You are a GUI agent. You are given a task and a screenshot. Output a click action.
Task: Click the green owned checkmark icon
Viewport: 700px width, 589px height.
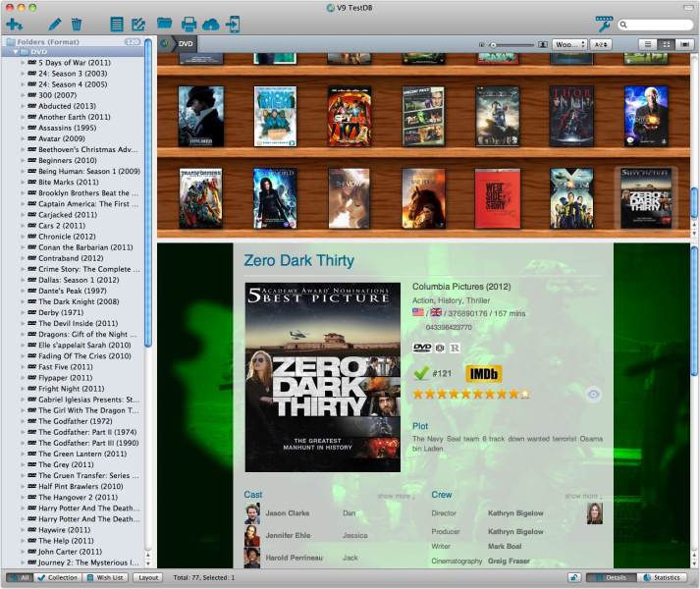coord(420,373)
